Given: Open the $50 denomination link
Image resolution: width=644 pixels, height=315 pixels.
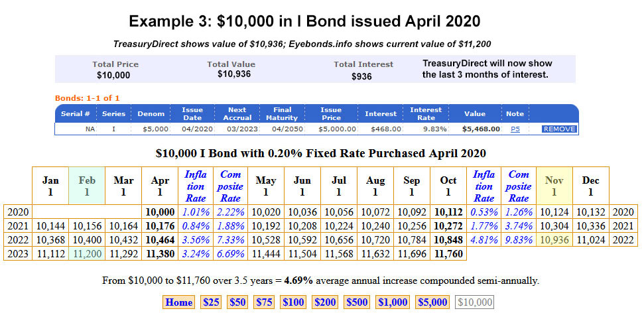Looking at the screenshot, I should pos(237,302).
